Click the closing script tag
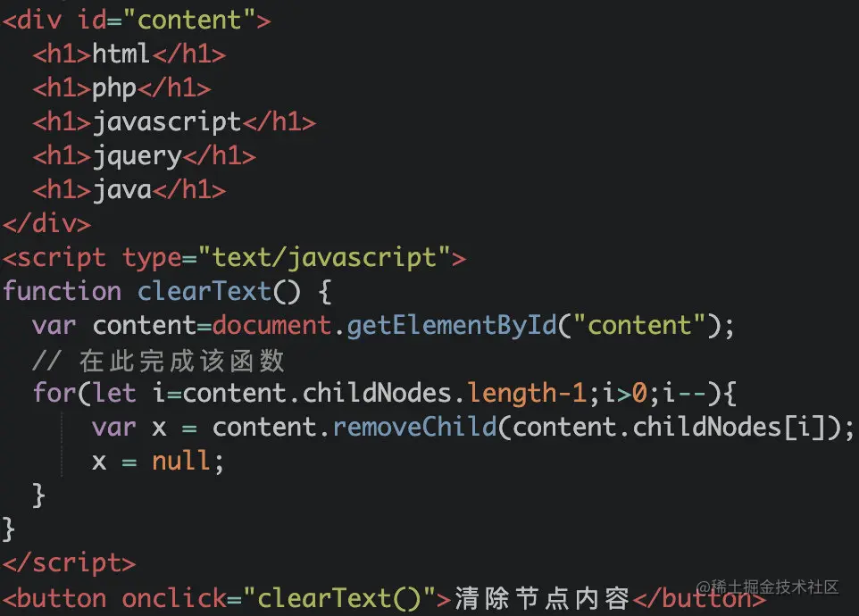859x616 pixels. point(69,563)
